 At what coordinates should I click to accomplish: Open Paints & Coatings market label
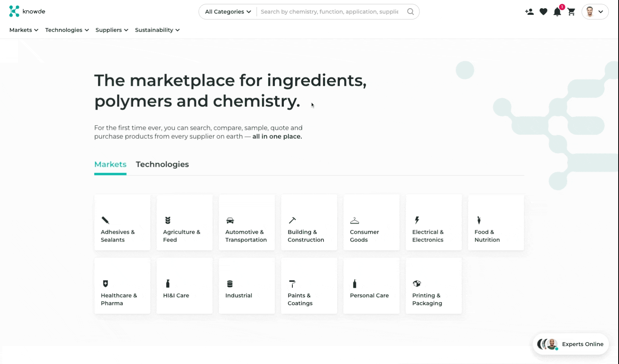point(300,299)
